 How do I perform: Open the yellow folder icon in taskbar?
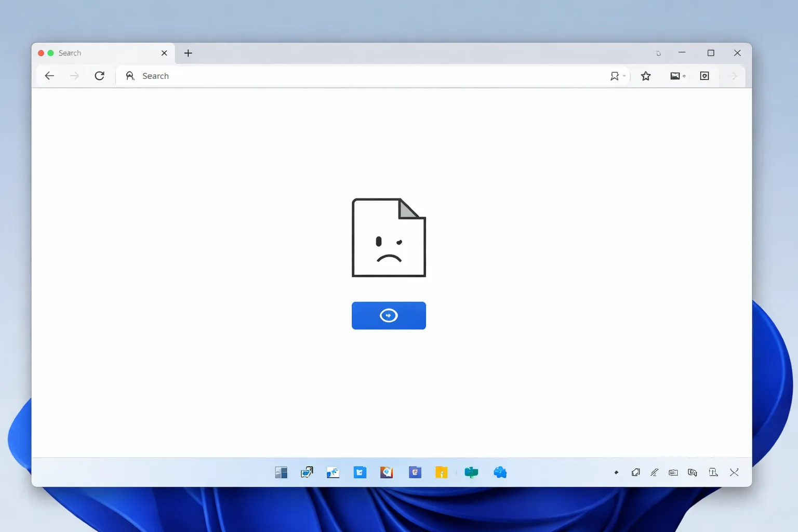coord(441,472)
